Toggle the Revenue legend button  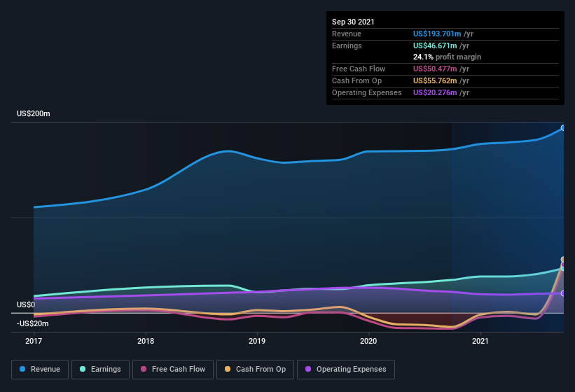point(40,370)
